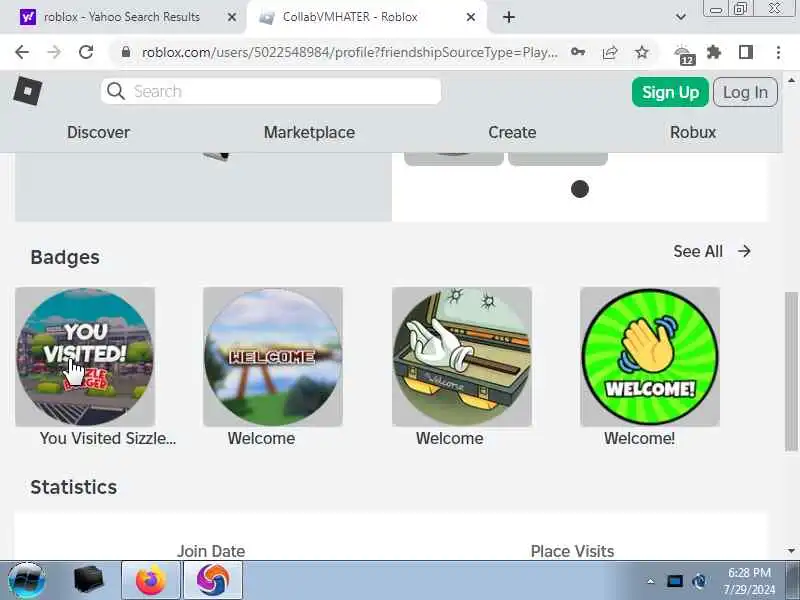Click the You Visited Sizzle... badge title
Image resolution: width=800 pixels, height=600 pixels.
click(108, 438)
